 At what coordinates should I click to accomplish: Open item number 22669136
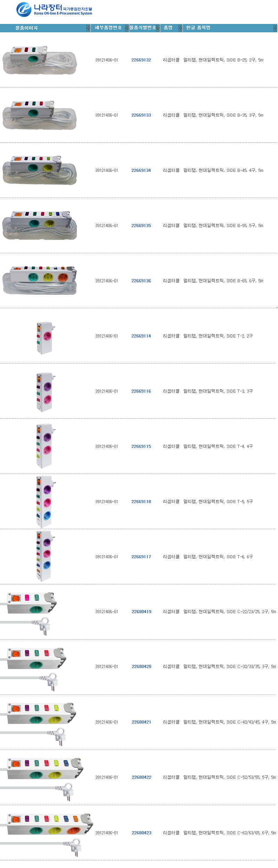141,281
